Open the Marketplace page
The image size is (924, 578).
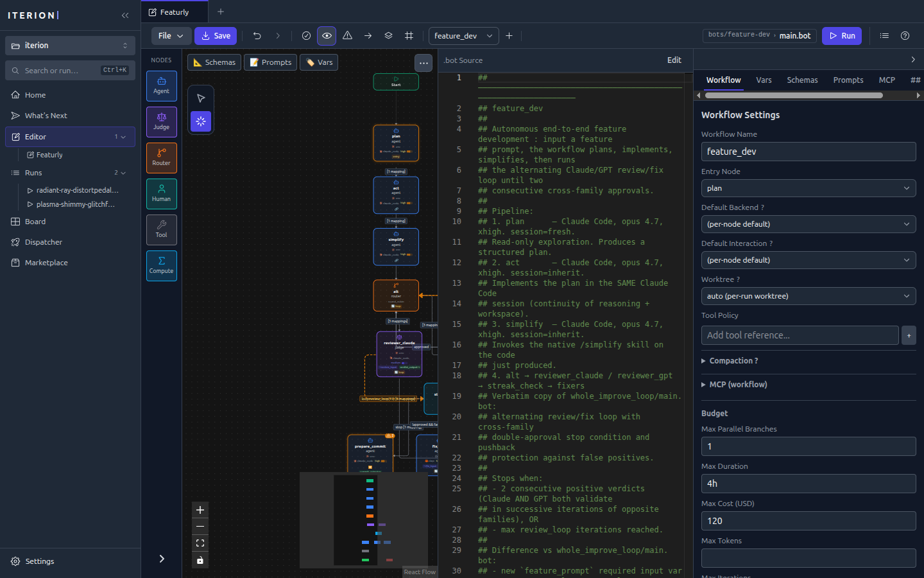coord(70,263)
